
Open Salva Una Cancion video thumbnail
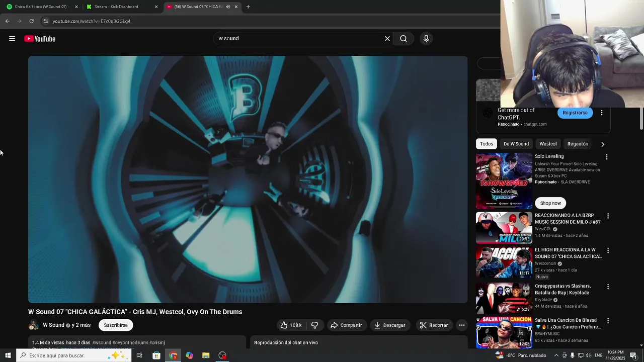(x=504, y=332)
